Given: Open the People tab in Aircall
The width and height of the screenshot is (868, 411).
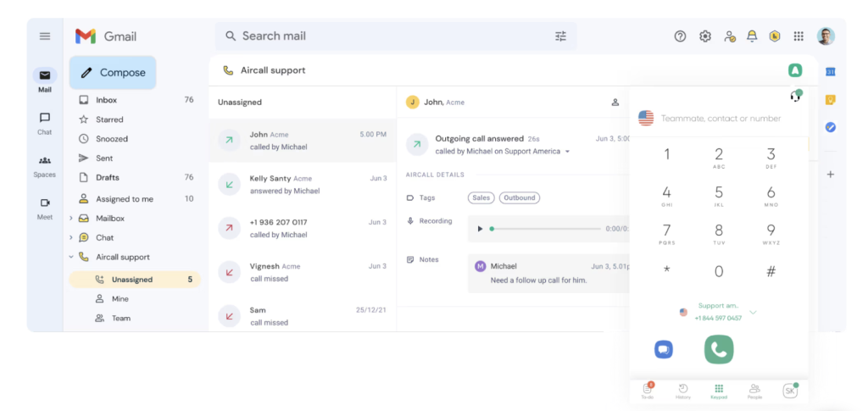Looking at the screenshot, I should pos(754,391).
